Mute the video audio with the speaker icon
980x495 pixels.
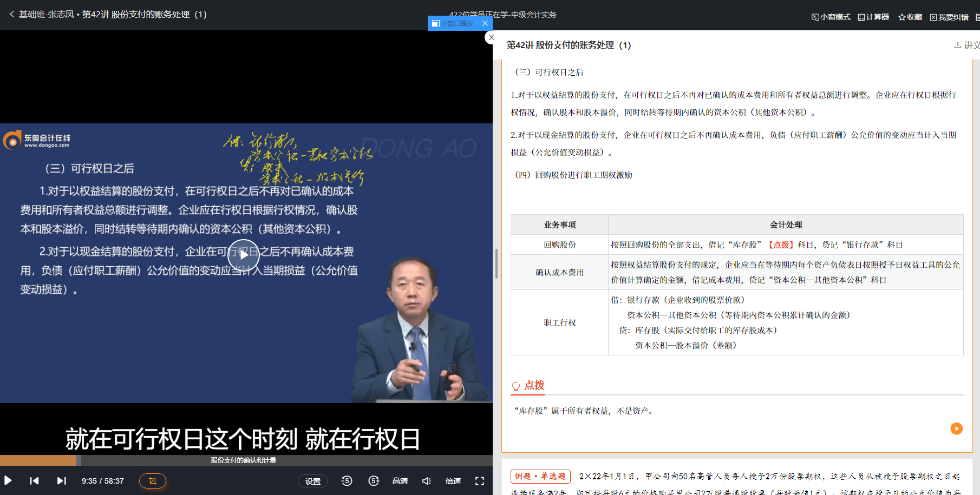click(x=426, y=480)
